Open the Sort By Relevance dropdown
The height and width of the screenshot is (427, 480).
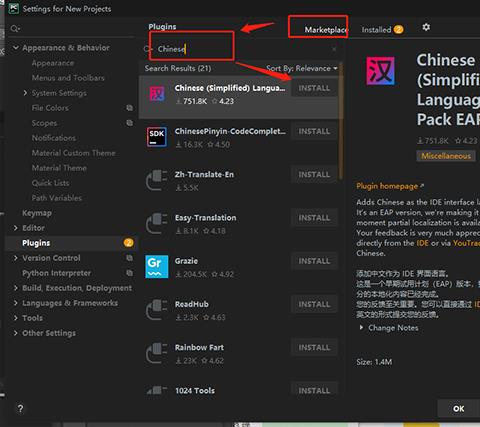pyautogui.click(x=302, y=68)
